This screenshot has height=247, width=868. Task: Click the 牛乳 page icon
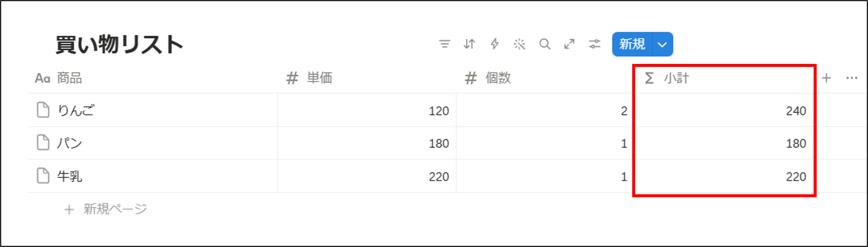(44, 176)
